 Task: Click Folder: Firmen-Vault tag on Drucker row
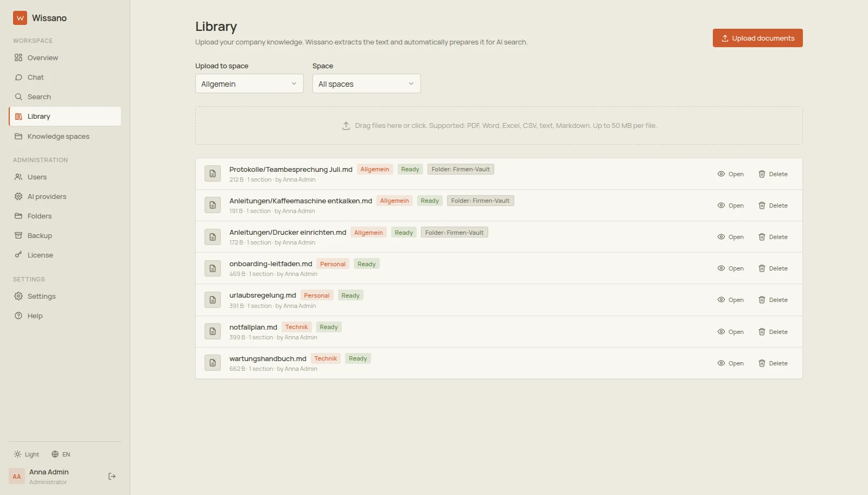pyautogui.click(x=455, y=233)
